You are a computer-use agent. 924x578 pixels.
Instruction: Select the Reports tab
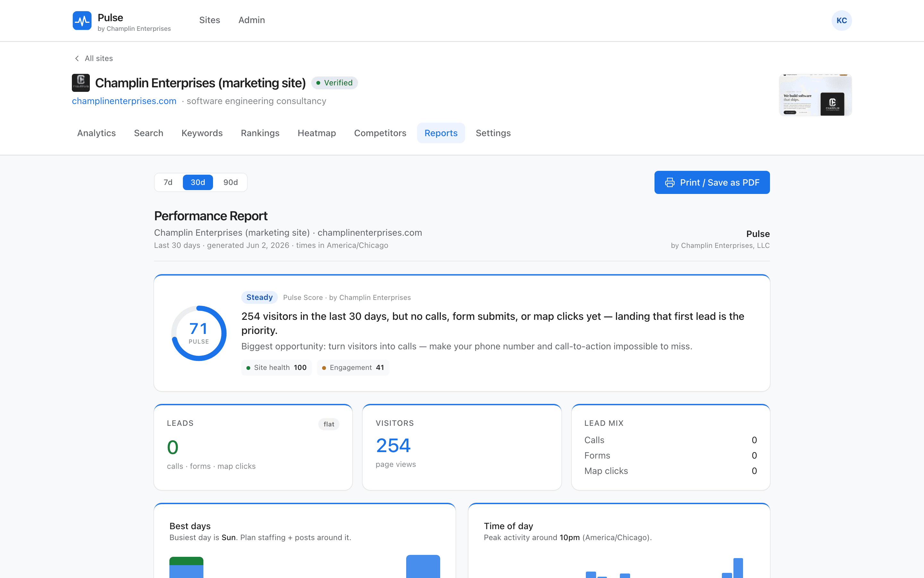tap(441, 133)
